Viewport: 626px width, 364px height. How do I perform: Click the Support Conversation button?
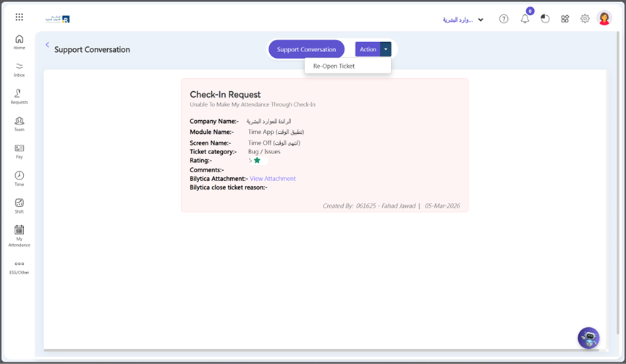coord(306,49)
